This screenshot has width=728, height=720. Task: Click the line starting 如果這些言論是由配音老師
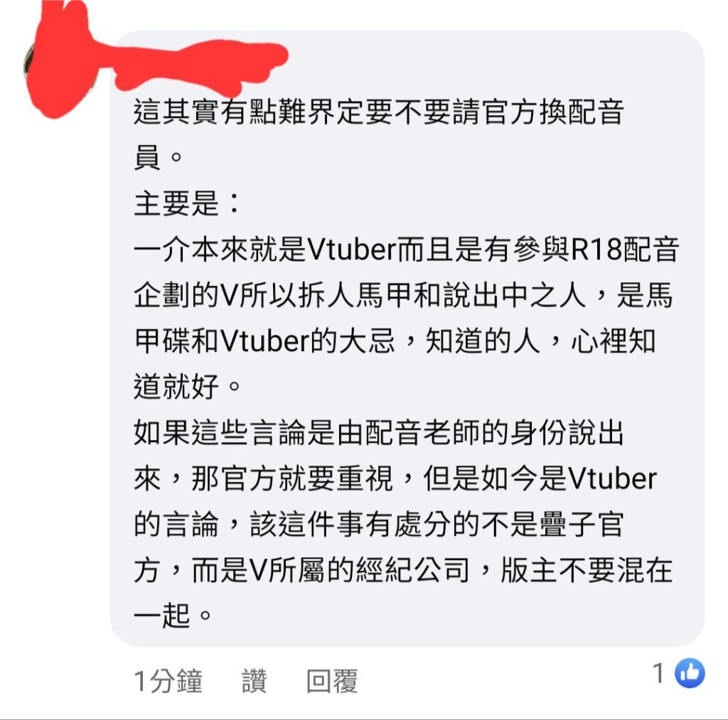coord(378,431)
